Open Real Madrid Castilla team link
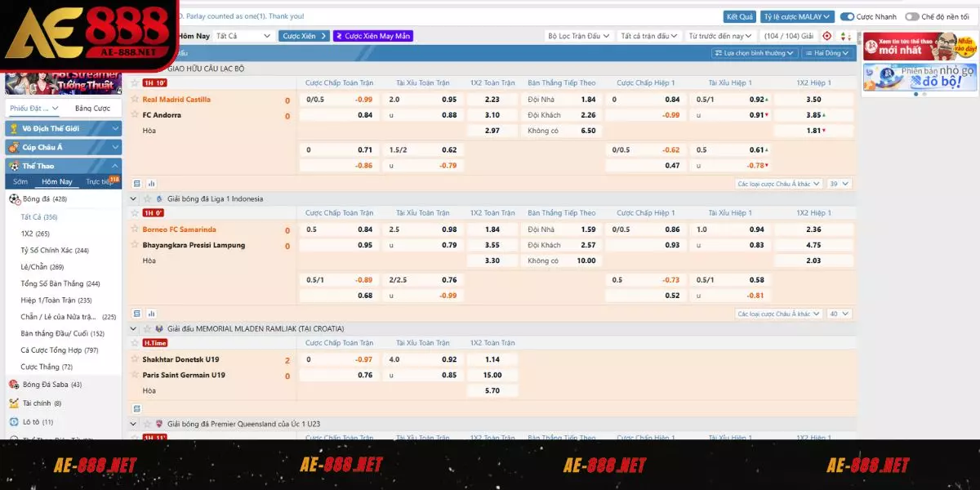Image resolution: width=980 pixels, height=490 pixels. point(176,100)
